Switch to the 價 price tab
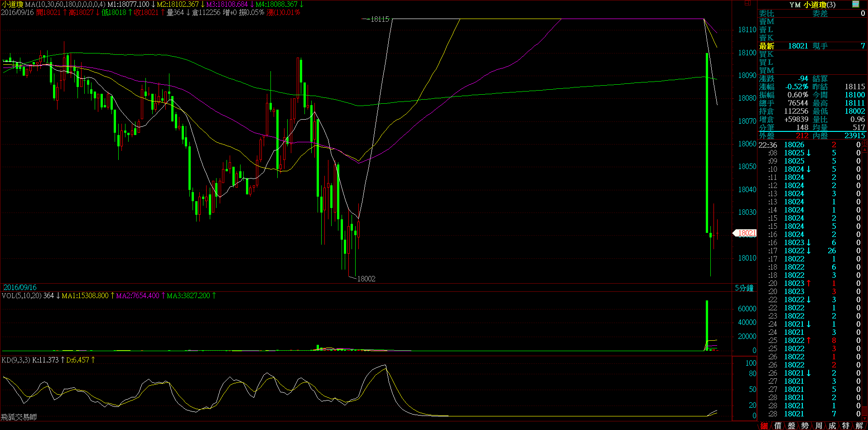868x430 pixels. tap(778, 426)
